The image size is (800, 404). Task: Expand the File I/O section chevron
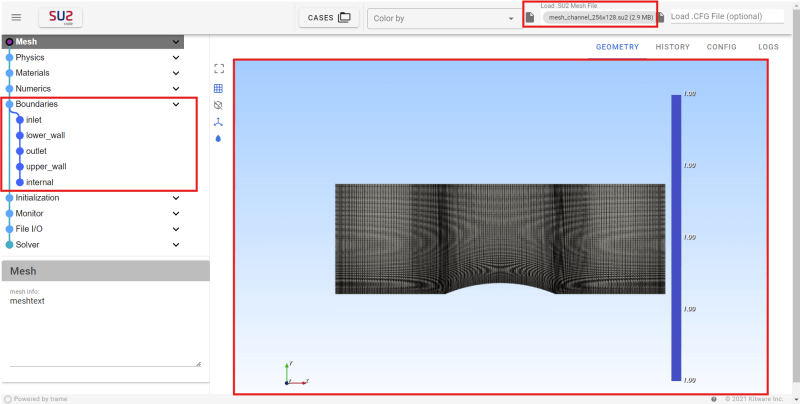[176, 229]
